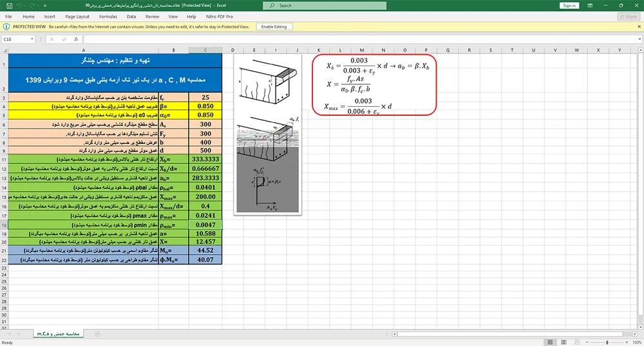The width and height of the screenshot is (644, 346).
Task: Click the zoom in plus button
Action: tap(627, 342)
